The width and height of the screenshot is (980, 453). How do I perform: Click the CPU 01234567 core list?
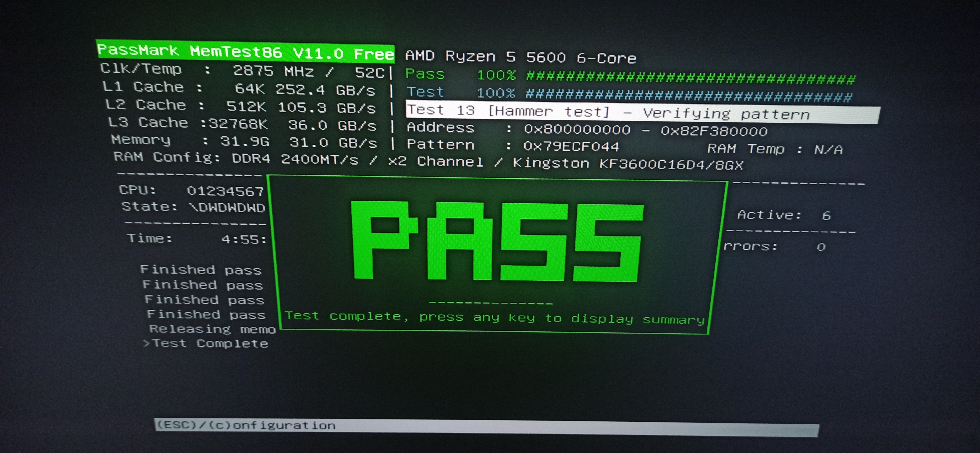pos(191,190)
